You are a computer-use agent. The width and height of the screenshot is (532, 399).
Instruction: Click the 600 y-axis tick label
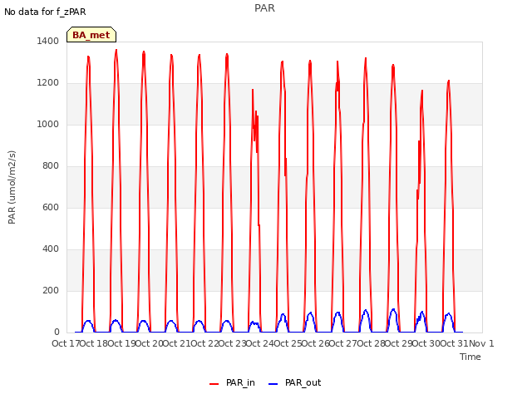pos(51,207)
